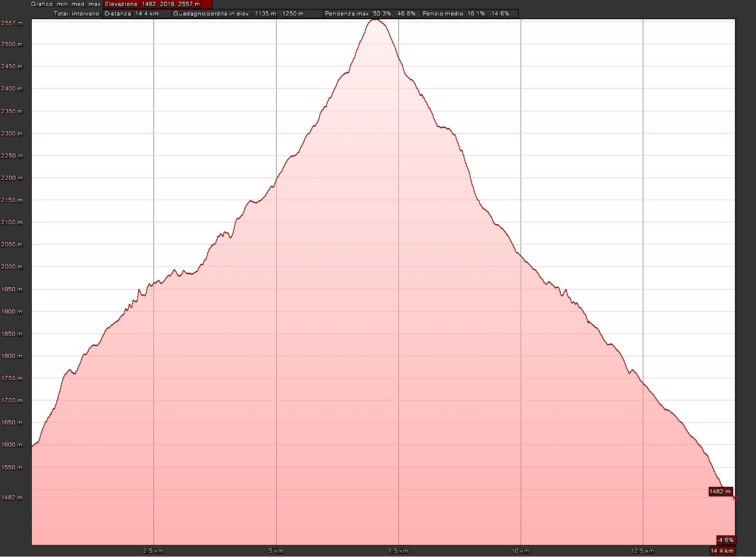
Task: Click the summit peak of the profile
Action: 376,20
